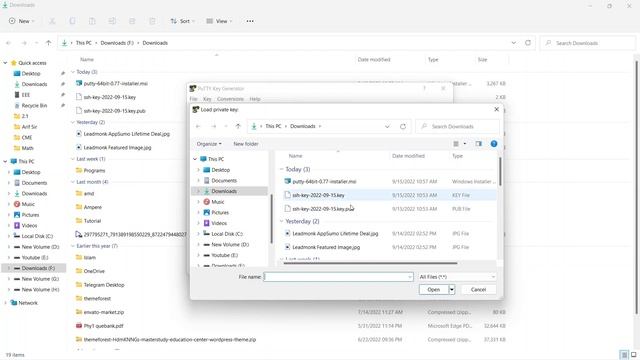
Task: Expand the Explorer address bar history dropdown
Action: coord(514,43)
